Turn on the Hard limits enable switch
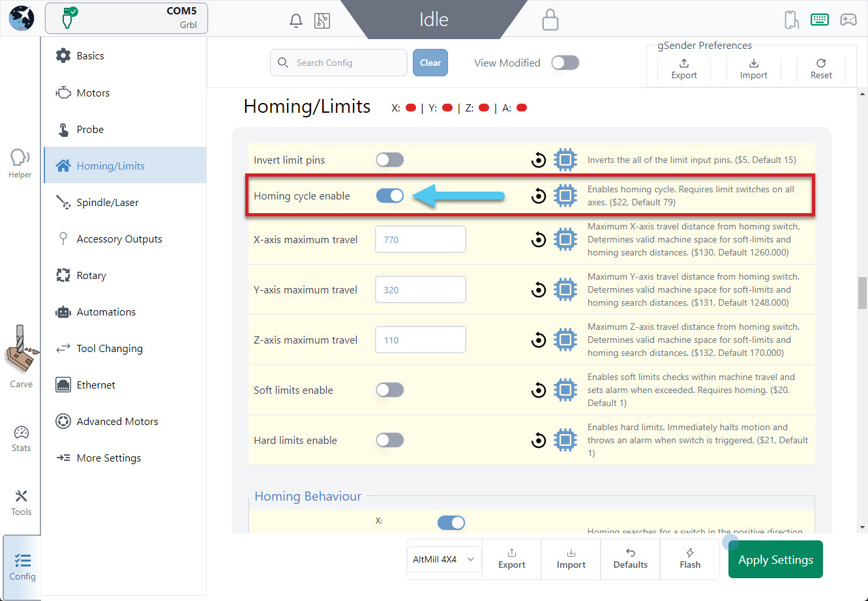The height and width of the screenshot is (601, 868). click(x=390, y=441)
